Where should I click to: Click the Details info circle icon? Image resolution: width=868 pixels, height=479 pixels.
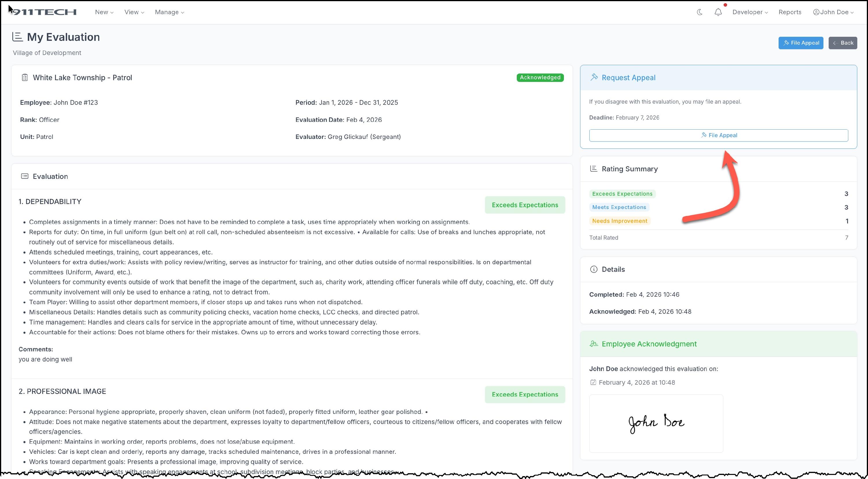coord(594,269)
